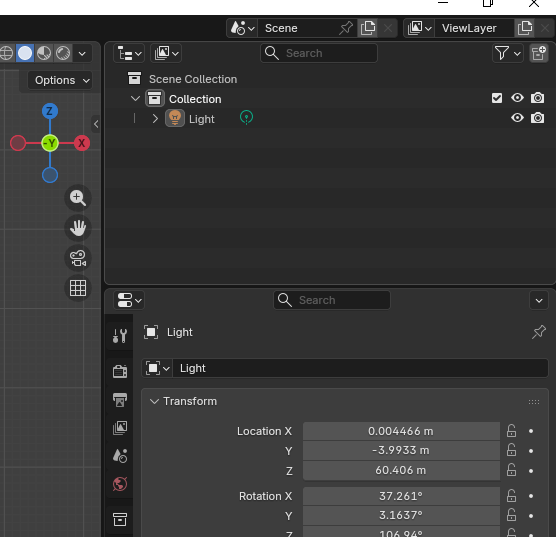Screen dimensions: 556x537
Task: Expand the Light object tree item
Action: (x=155, y=118)
